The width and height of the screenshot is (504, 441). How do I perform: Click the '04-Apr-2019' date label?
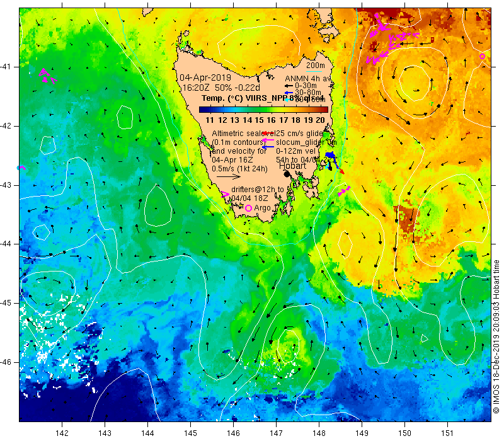point(205,77)
